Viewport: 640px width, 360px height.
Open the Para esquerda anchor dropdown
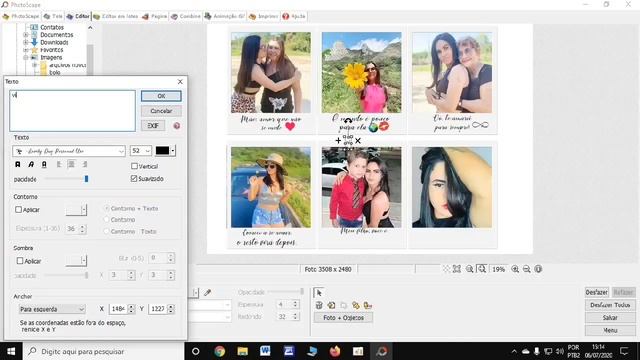[x=52, y=309]
